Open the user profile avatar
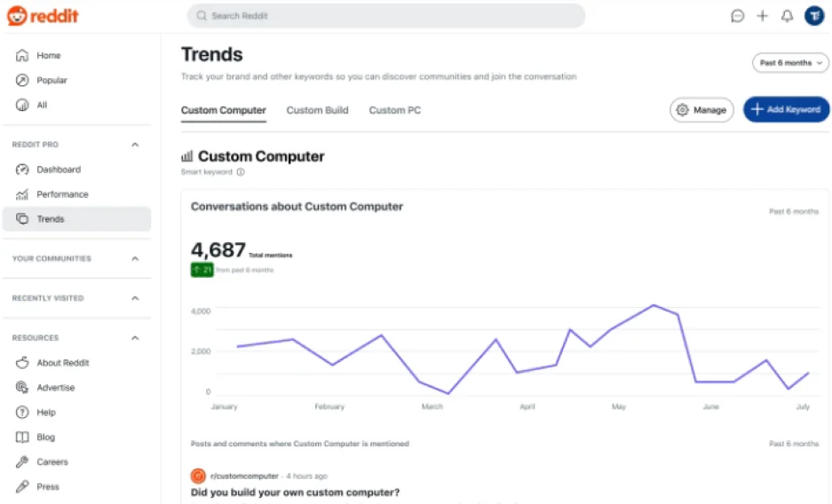 [x=814, y=16]
